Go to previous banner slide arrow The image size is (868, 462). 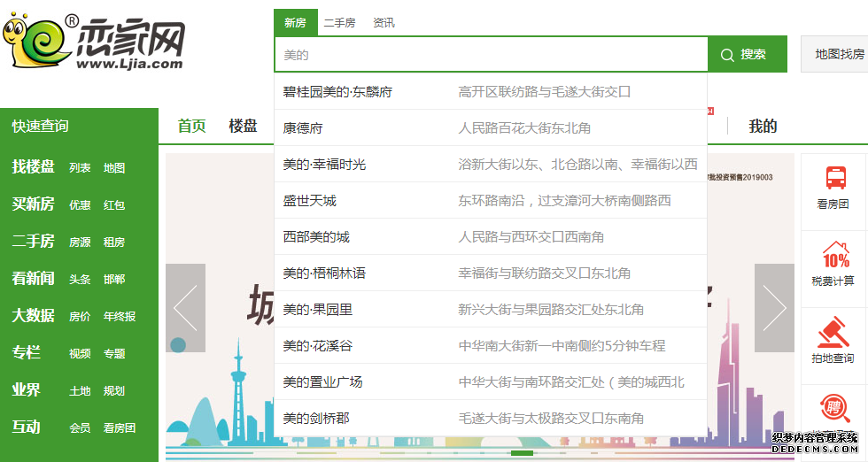(185, 308)
